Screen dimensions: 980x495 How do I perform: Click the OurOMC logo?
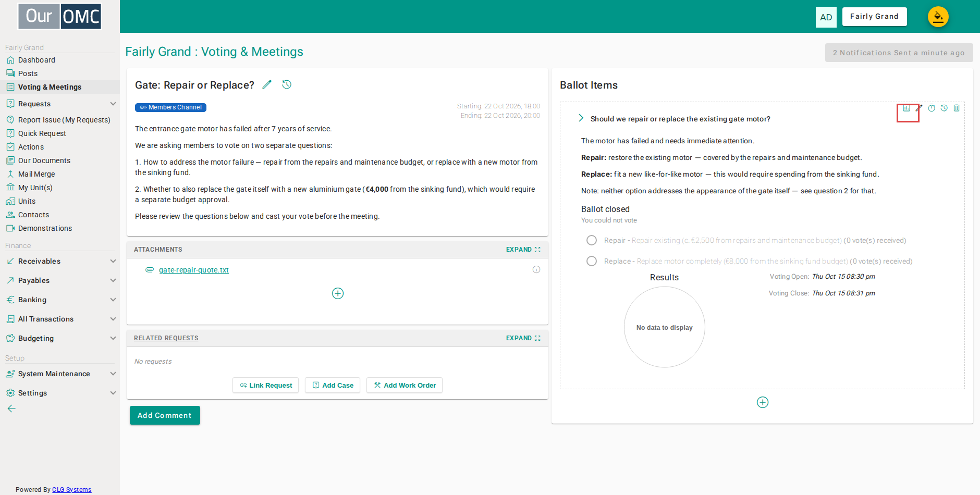(x=60, y=16)
